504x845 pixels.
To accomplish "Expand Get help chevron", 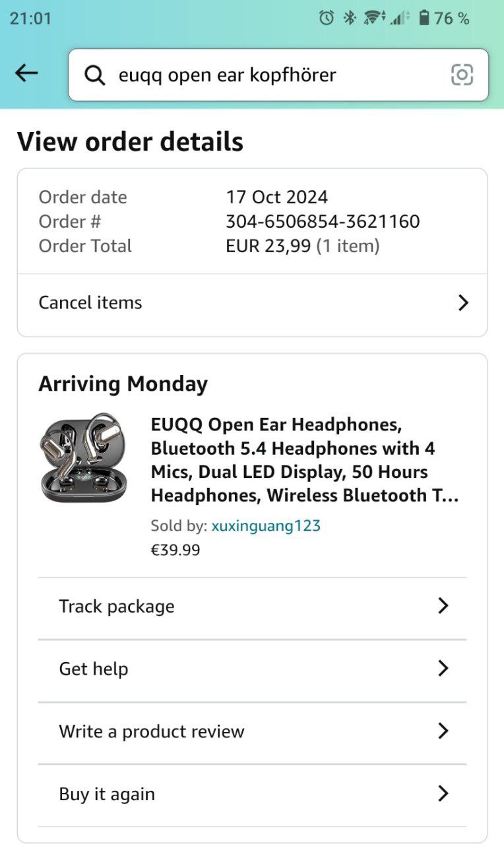I will pyautogui.click(x=443, y=669).
